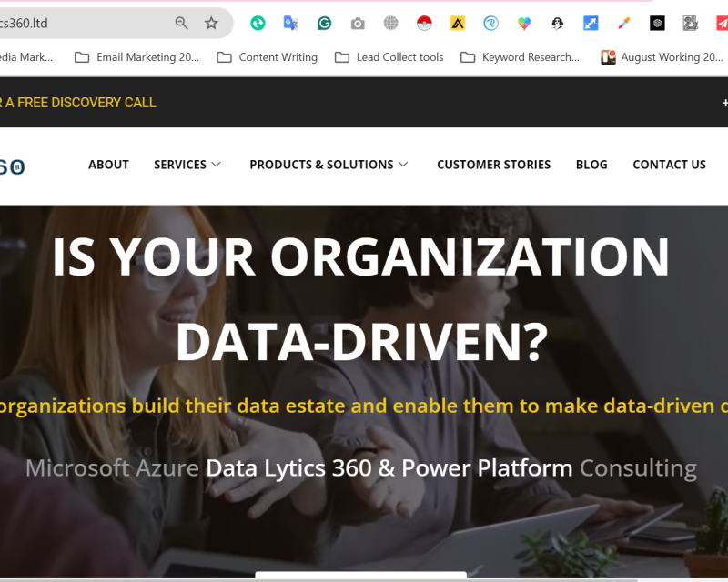
Task: Open the blue resize arrows extension
Action: (591, 23)
